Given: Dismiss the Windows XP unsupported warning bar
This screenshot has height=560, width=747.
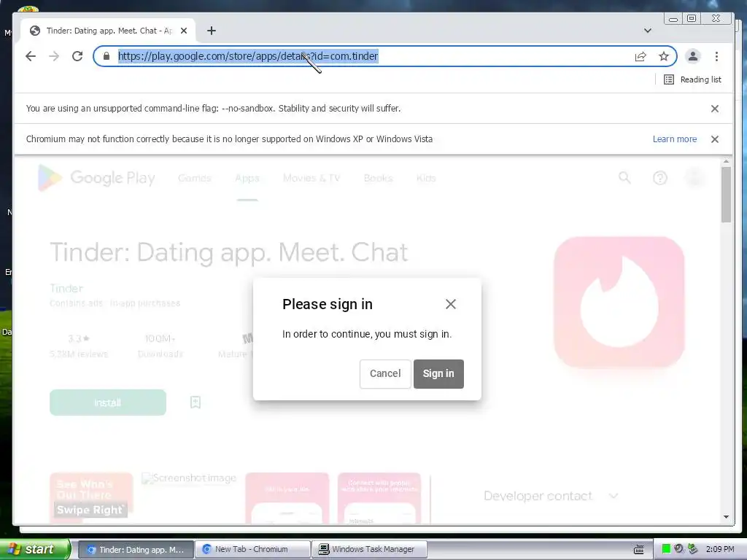Looking at the screenshot, I should [715, 139].
